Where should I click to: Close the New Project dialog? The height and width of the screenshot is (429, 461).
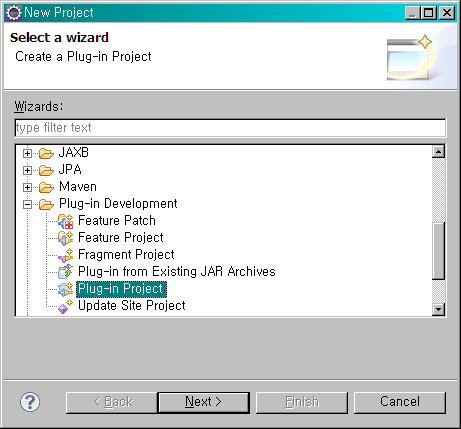447,13
